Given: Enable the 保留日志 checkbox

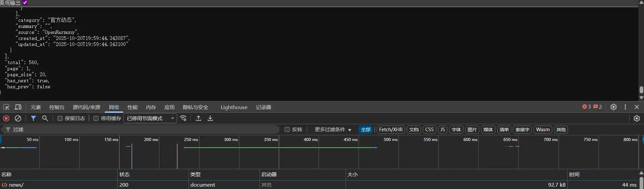Looking at the screenshot, I should click(60, 119).
